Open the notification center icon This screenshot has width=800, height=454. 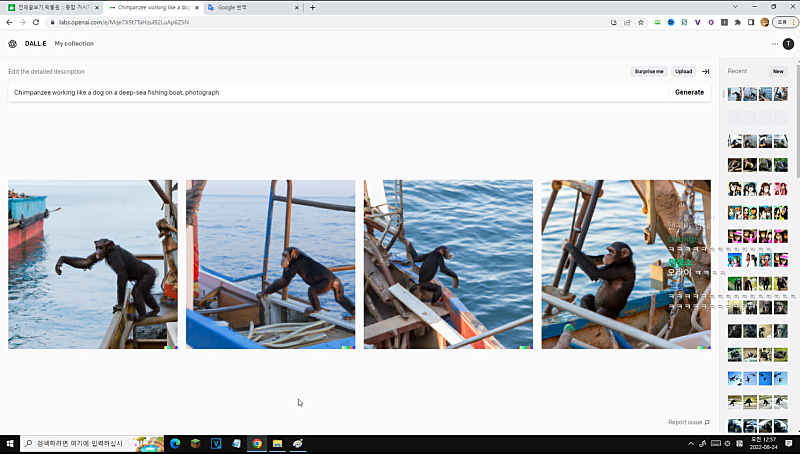789,444
